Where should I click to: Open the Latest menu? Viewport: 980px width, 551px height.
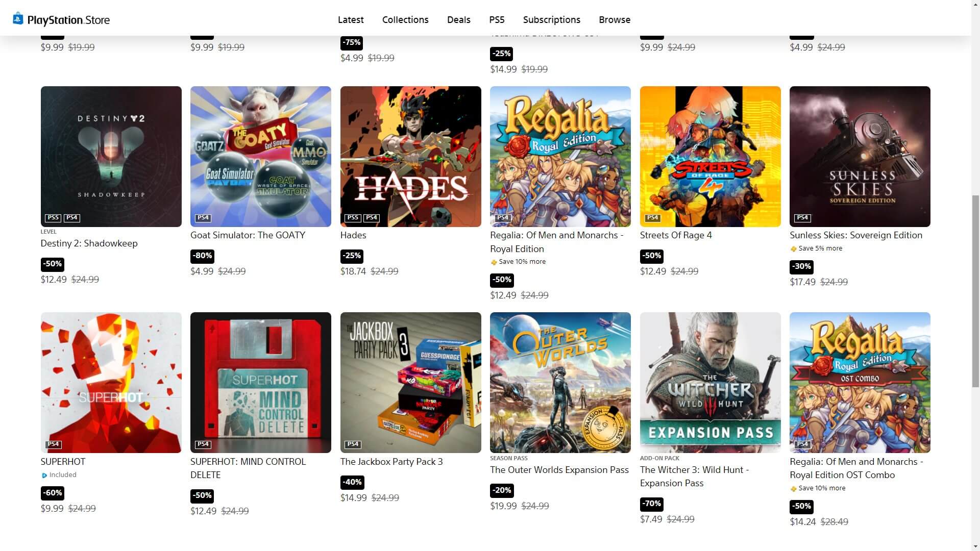pyautogui.click(x=351, y=20)
